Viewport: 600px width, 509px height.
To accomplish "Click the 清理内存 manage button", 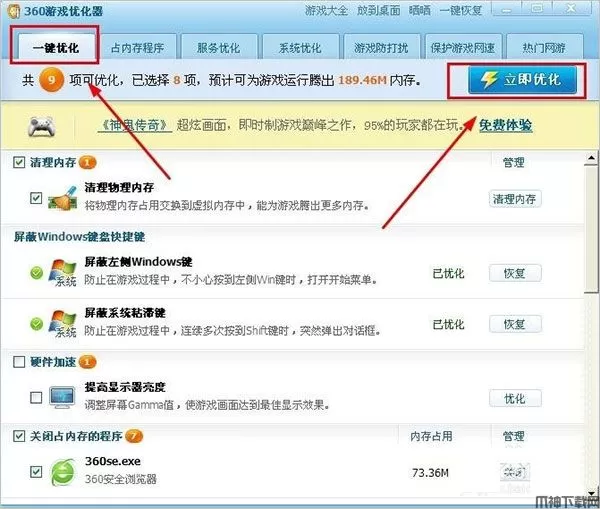I will coord(515,199).
